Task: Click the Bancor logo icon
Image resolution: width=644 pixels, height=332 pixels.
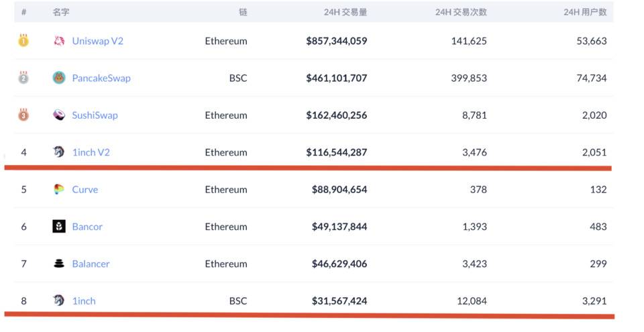Action: pos(59,227)
